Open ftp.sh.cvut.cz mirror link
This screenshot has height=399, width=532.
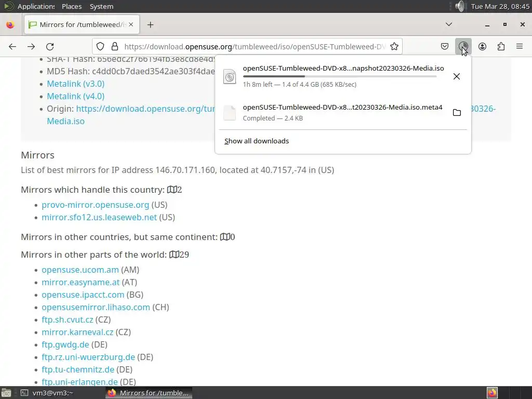coord(67,320)
